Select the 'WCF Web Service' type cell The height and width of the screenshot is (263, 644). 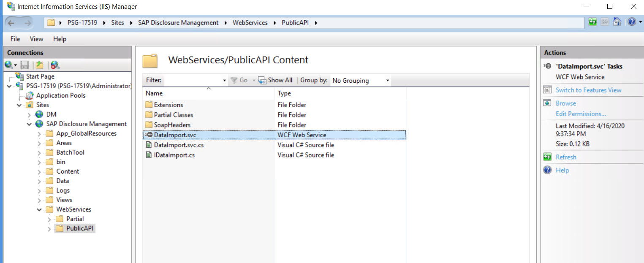click(302, 135)
